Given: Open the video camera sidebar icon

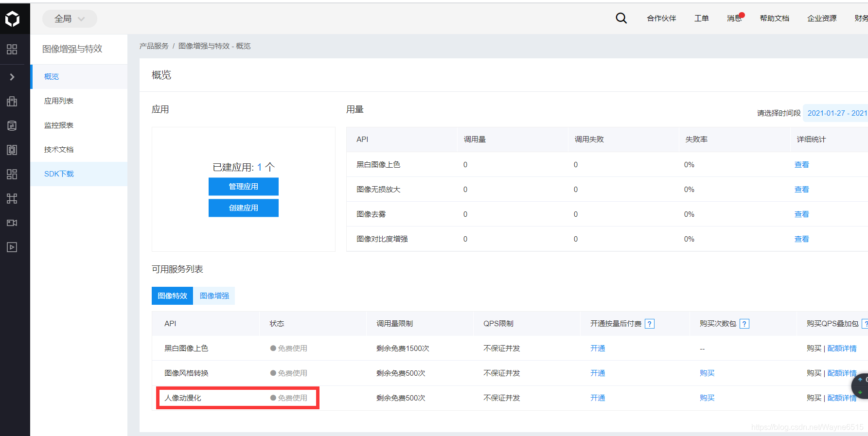Looking at the screenshot, I should [12, 223].
